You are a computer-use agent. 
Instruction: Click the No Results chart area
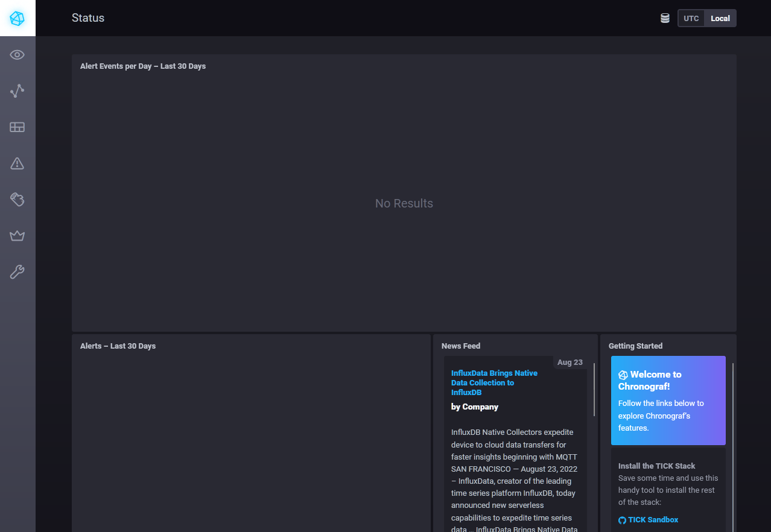click(x=404, y=203)
